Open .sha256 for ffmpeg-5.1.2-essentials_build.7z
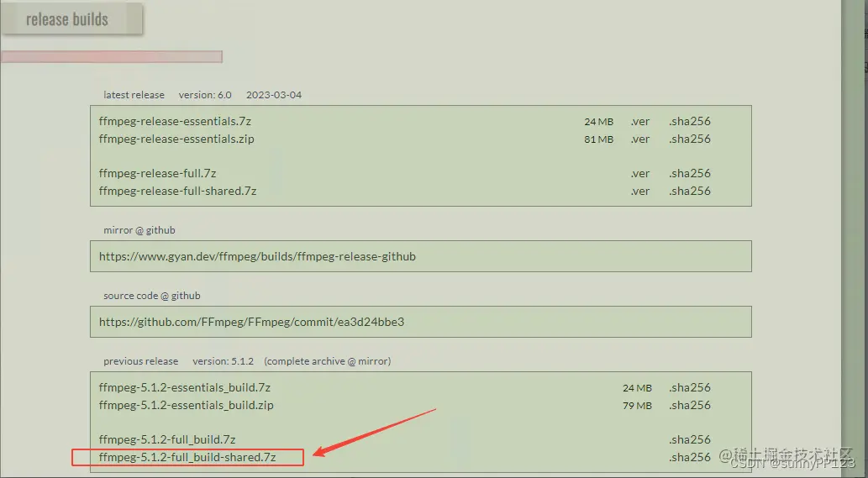The width and height of the screenshot is (868, 478). [x=689, y=388]
